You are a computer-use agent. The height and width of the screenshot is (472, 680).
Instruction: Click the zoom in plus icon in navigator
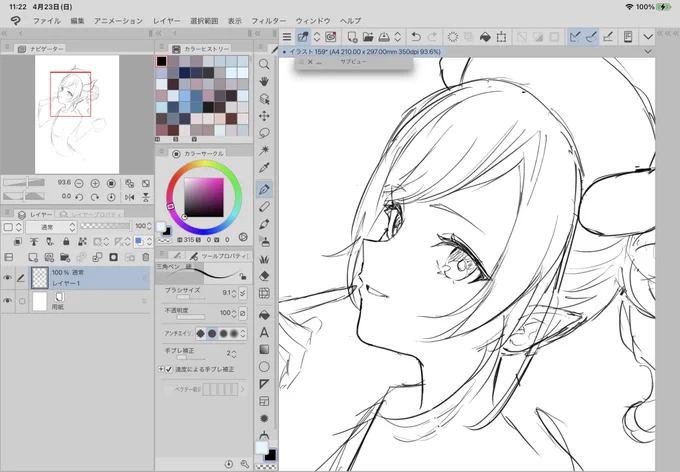(x=95, y=183)
